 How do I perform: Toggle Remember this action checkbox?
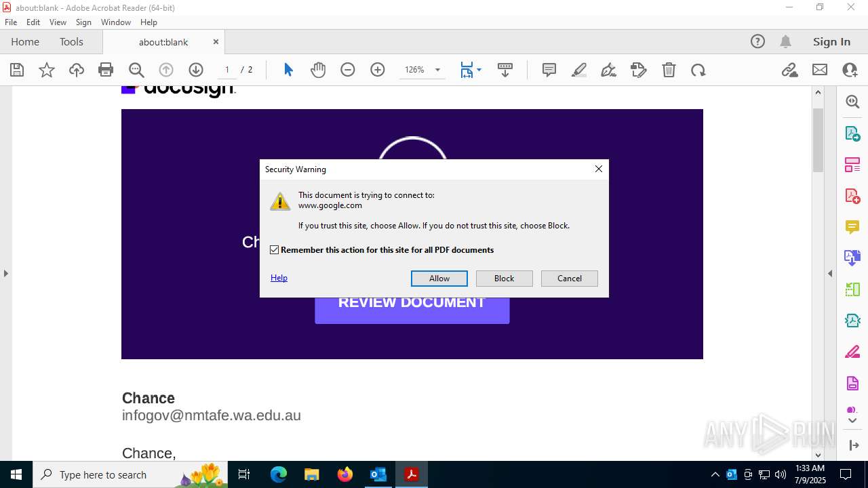tap(275, 250)
